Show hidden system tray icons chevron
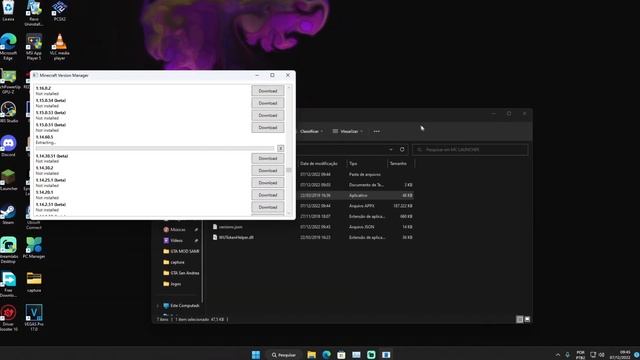Screen dimensions: 640x360 (558, 355)
